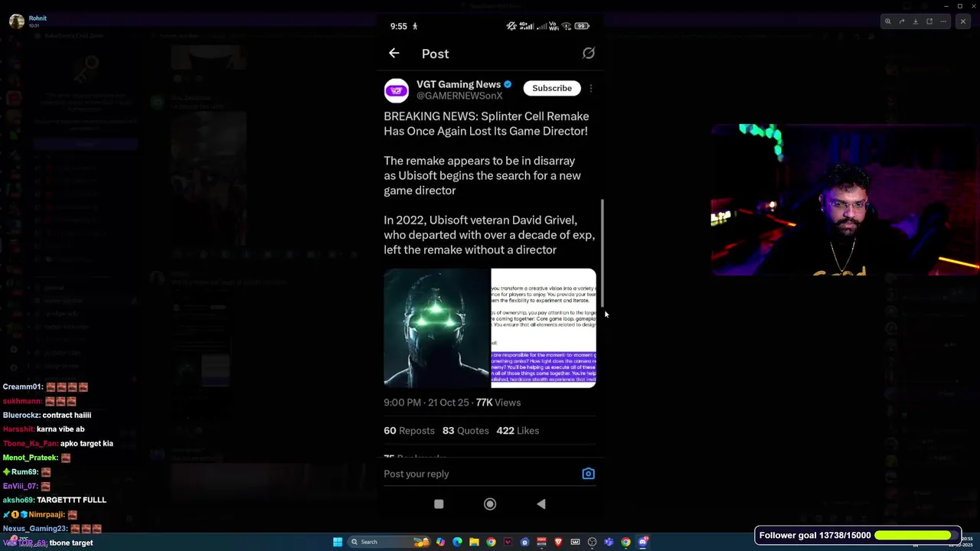The image size is (980, 551).
Task: Open the three-dot post options menu
Action: click(590, 88)
